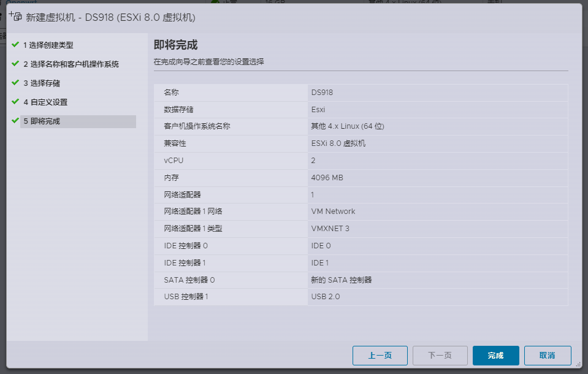Select the highlighted step 5 即将完成

point(46,121)
